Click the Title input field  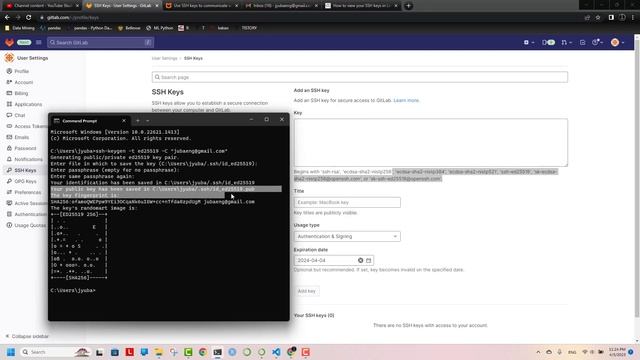point(347,202)
